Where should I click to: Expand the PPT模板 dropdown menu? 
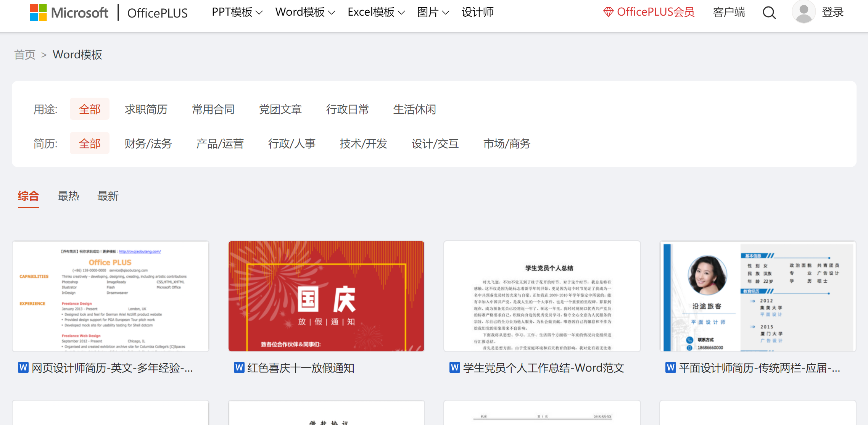(237, 13)
